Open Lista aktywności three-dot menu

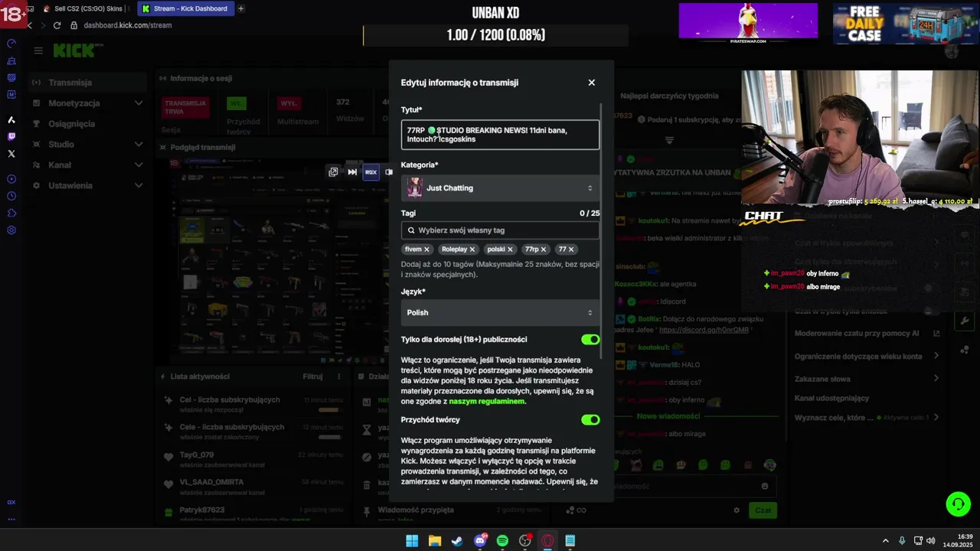tap(339, 377)
